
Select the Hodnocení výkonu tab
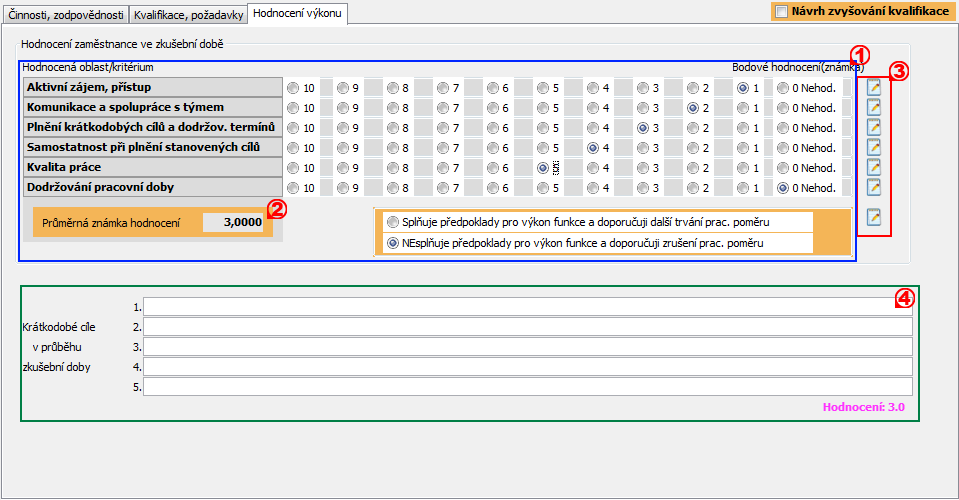(297, 14)
